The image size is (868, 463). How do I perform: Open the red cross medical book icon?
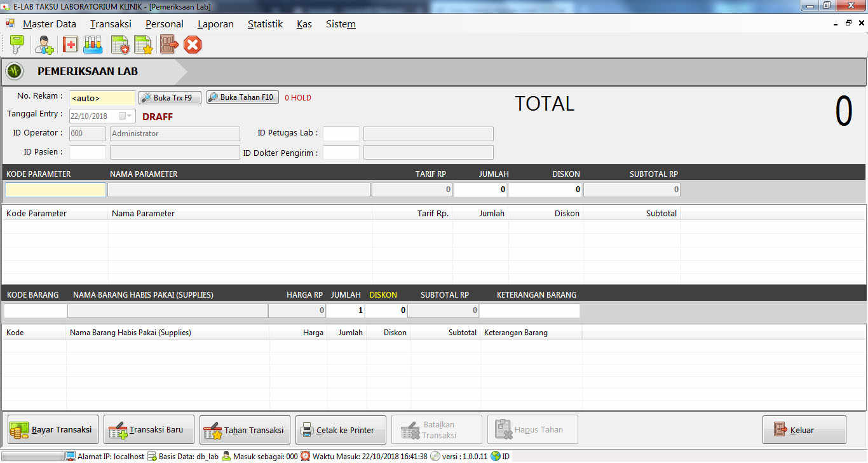point(70,45)
